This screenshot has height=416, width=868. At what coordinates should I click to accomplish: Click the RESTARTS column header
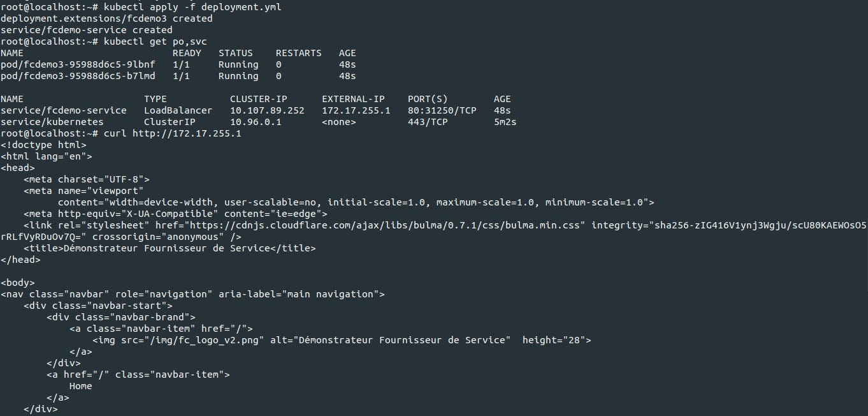pos(299,53)
